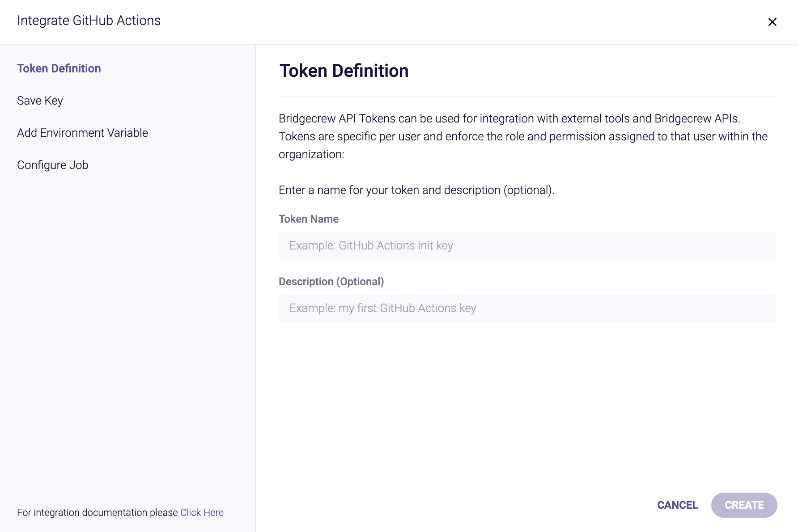This screenshot has width=798, height=532.
Task: Focus the Token Name input field
Action: [x=527, y=245]
